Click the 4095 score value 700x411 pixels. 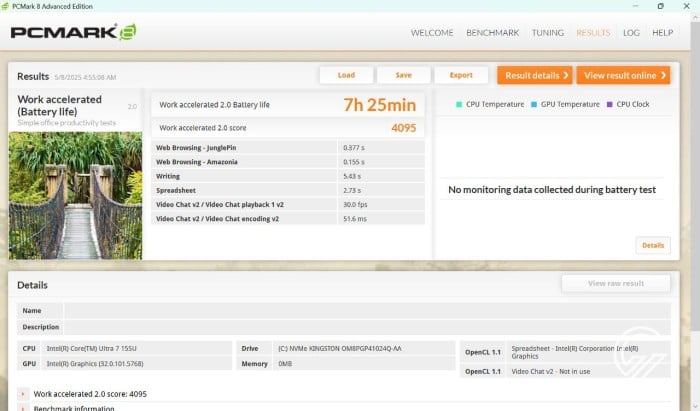[404, 128]
